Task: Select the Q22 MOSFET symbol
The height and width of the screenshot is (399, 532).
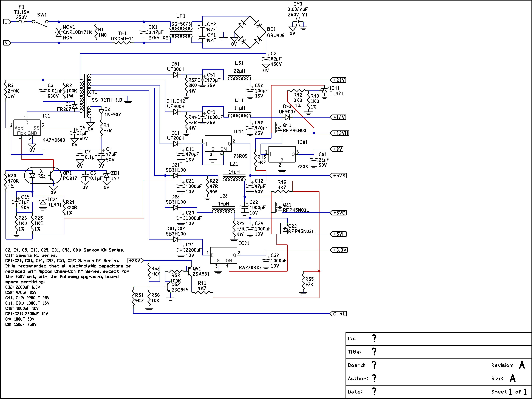Action: 283,228
